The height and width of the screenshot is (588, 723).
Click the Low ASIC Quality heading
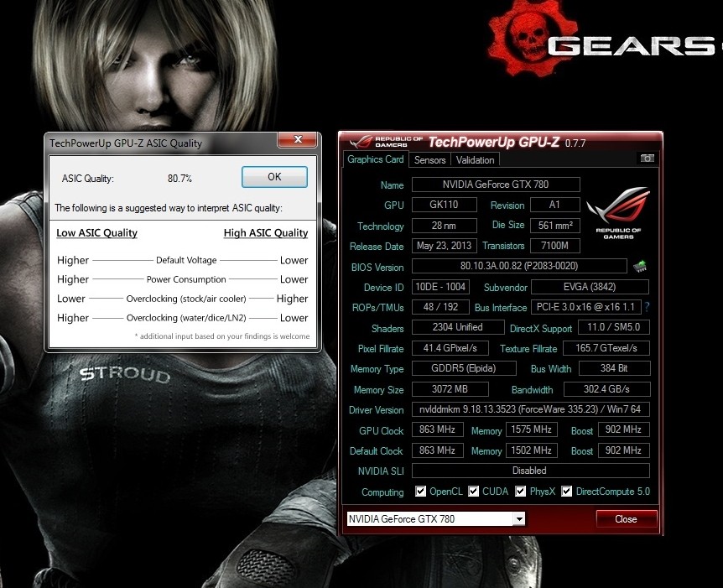pos(96,233)
